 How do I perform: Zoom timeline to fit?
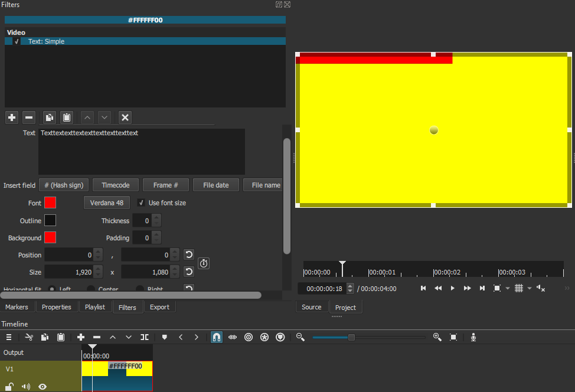click(453, 337)
